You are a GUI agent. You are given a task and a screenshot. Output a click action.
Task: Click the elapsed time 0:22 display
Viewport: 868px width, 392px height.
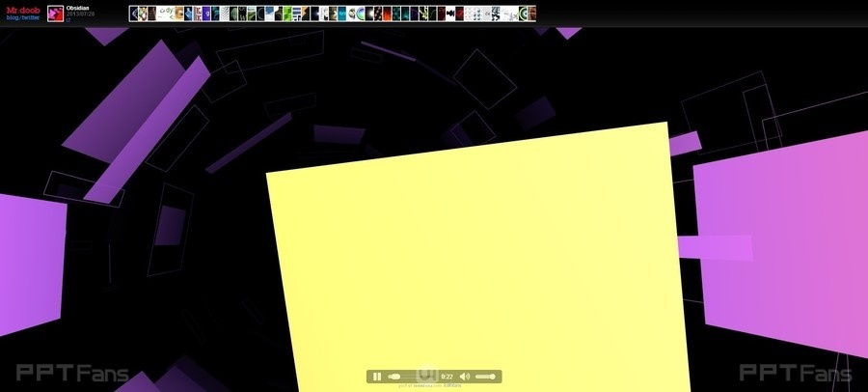(x=447, y=377)
